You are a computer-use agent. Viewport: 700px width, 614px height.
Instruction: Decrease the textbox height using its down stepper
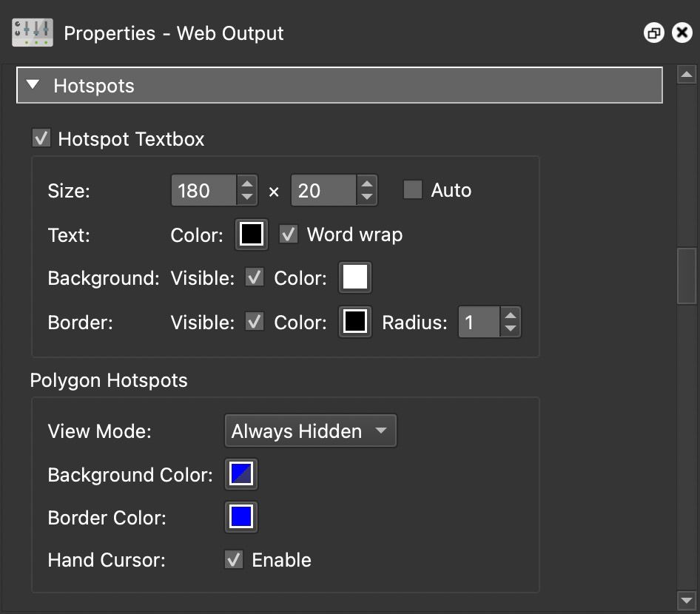coord(368,197)
